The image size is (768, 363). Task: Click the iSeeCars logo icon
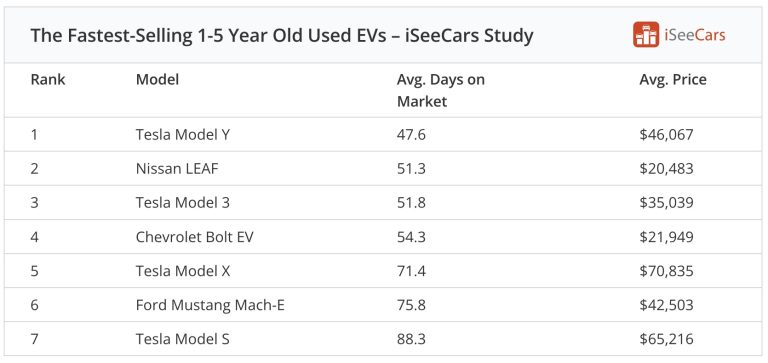click(x=646, y=35)
